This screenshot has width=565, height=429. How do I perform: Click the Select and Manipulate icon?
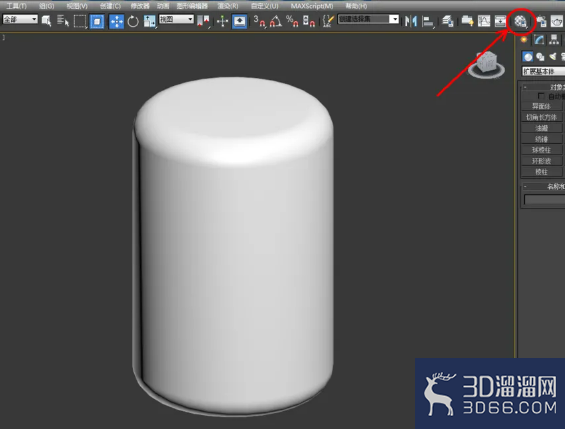tap(222, 21)
